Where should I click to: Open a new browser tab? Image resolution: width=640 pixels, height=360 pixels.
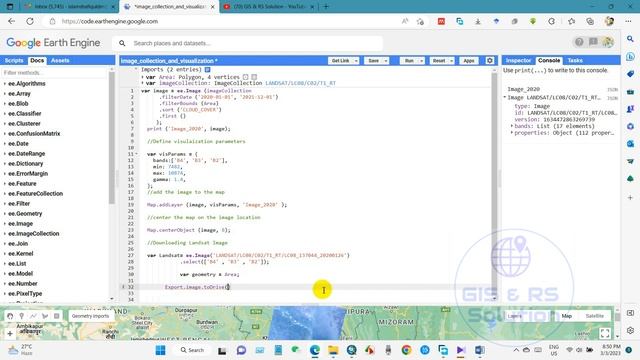point(326,7)
